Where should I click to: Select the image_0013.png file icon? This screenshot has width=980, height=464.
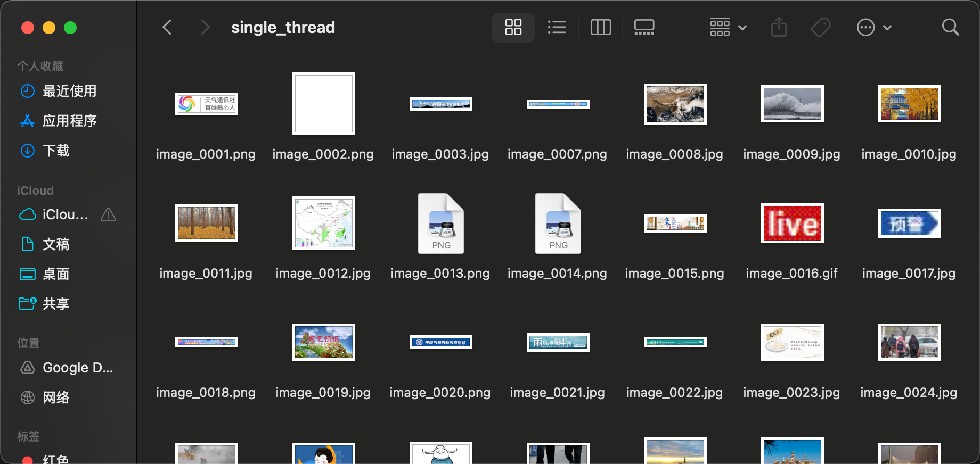(441, 223)
